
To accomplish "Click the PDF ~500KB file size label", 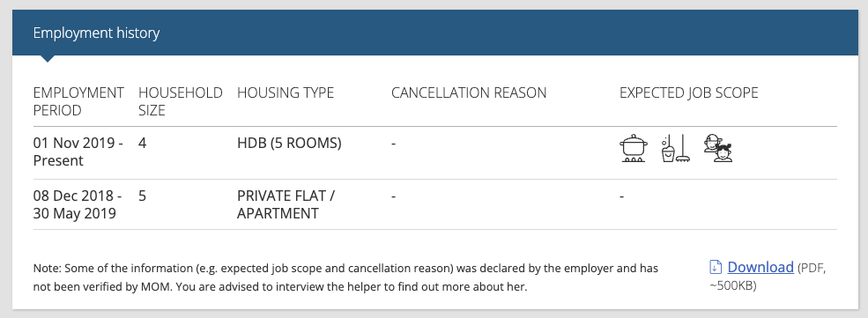I will pos(768,277).
